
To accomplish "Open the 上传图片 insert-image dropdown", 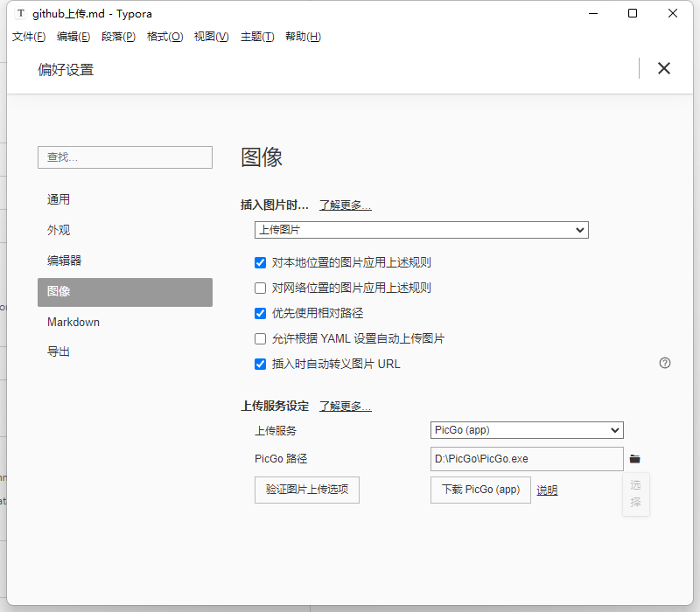I will coord(422,230).
